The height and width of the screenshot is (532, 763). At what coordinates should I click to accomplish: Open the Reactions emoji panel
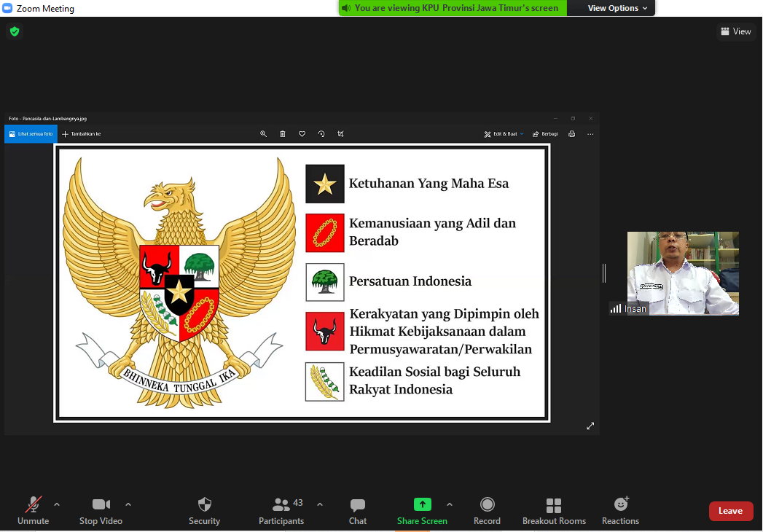point(620,510)
